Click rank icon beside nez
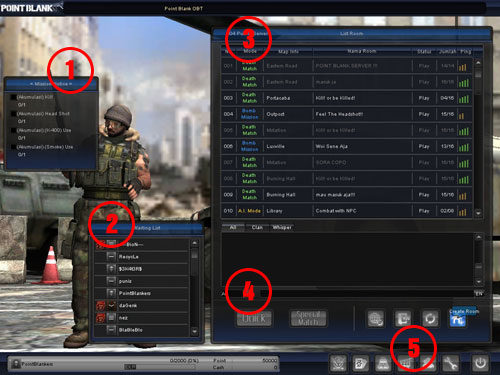This screenshot has width=500, height=375. 111,318
